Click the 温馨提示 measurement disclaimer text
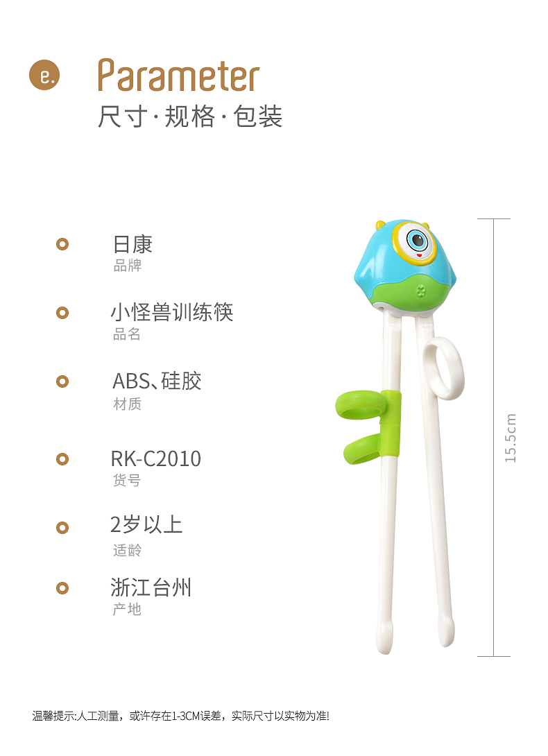Screen dimensions: 548x756 (181, 716)
